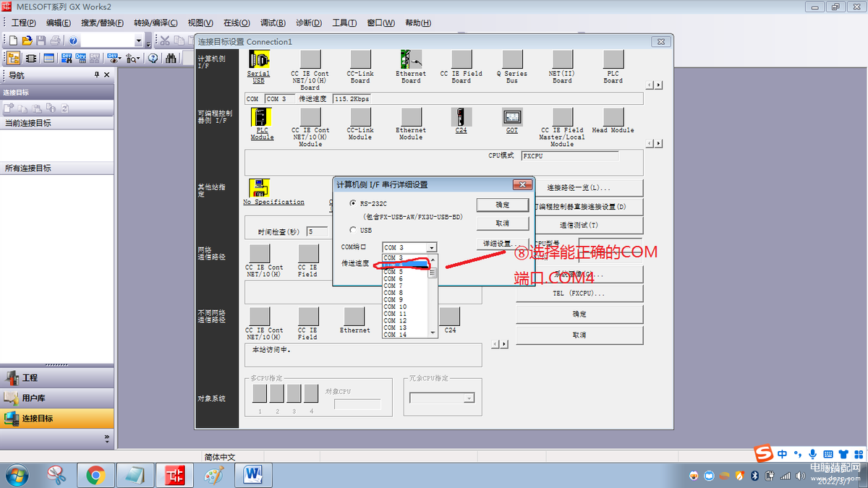
Task: Click the Cut scissors toolbar icon
Action: click(x=165, y=40)
